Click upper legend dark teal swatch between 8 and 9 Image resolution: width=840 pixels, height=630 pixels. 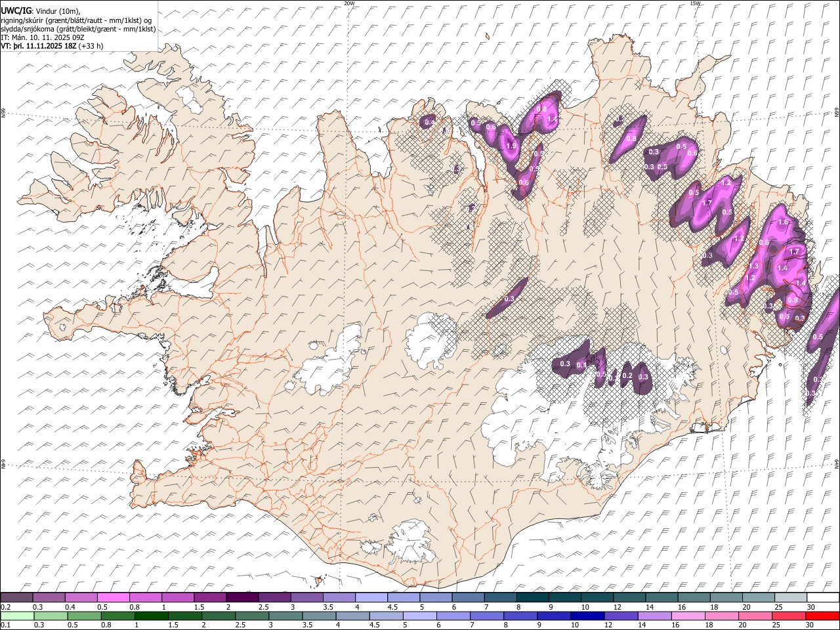(532, 597)
